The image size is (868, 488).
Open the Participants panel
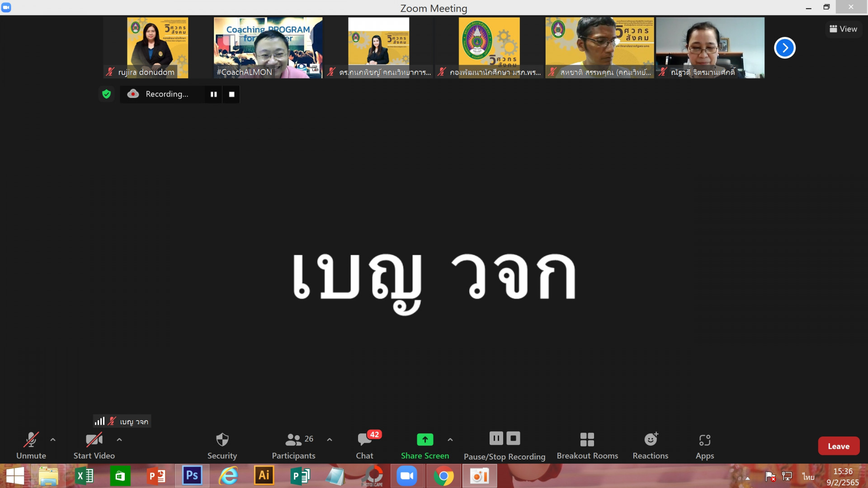coord(294,446)
